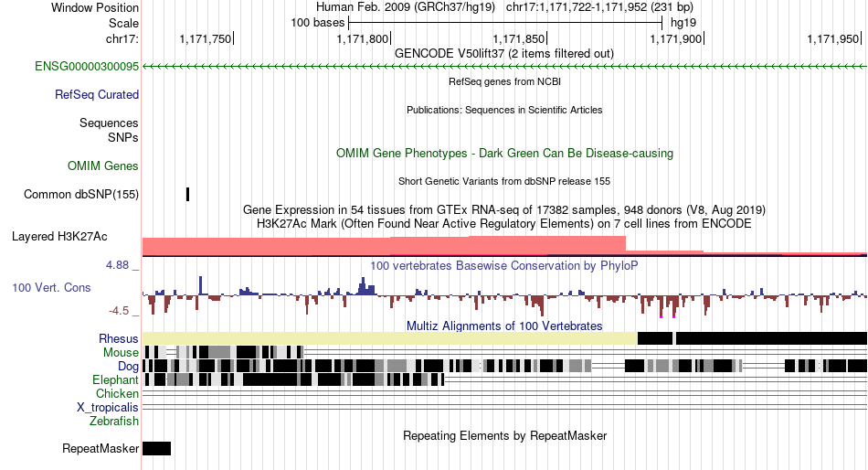Image resolution: width=868 pixels, height=470 pixels.
Task: Click Repeating Elements by RepeatMasker title
Action: [504, 435]
